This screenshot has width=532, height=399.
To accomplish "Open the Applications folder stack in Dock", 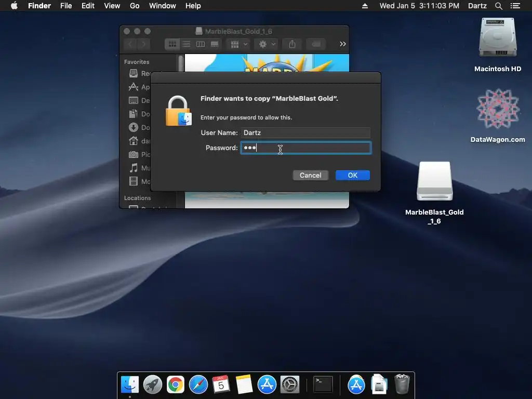I will coord(356,384).
